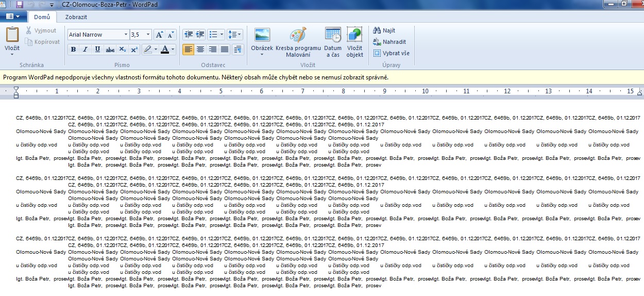Insert a picture with the Obrázek icon
Viewport: 644px width, 296px height.
point(262,35)
